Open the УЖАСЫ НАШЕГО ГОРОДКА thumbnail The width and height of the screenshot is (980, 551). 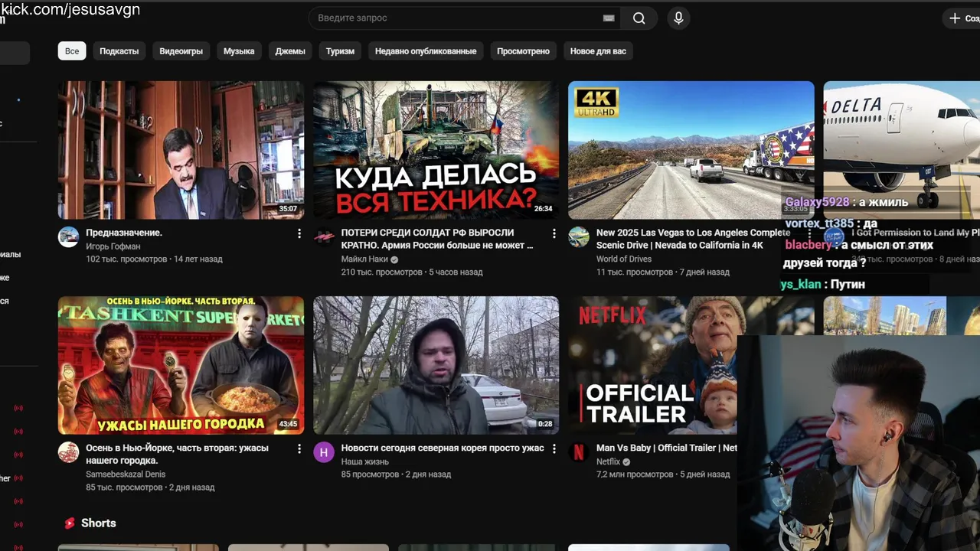coord(181,366)
